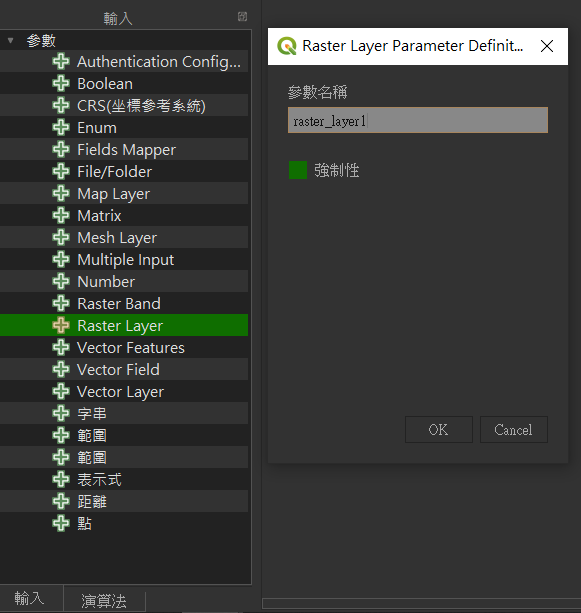Click the 參數 group label
Screen dimensions: 581x613
[41, 40]
